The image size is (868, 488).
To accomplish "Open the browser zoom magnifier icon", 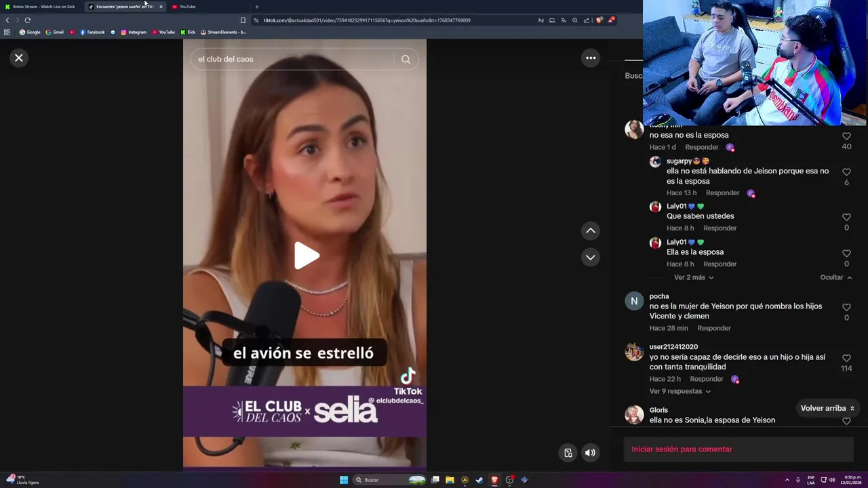I will [x=575, y=20].
